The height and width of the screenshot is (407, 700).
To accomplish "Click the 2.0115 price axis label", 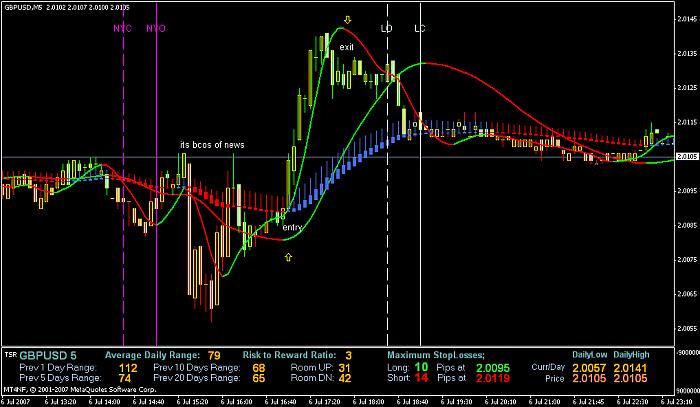I will [x=688, y=122].
